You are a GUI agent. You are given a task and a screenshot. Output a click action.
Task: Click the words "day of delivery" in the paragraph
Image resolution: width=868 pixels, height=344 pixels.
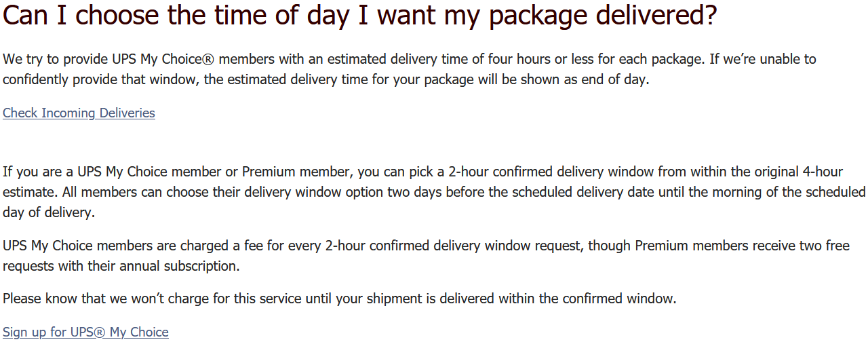pos(47,212)
